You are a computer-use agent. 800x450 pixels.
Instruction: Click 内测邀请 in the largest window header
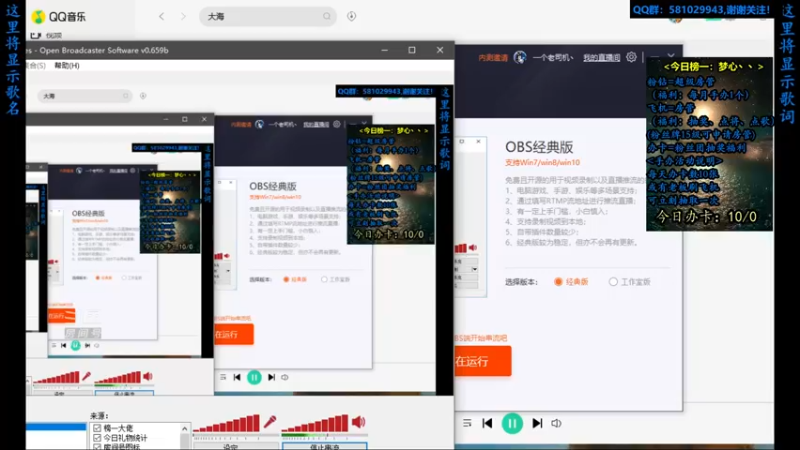[493, 58]
